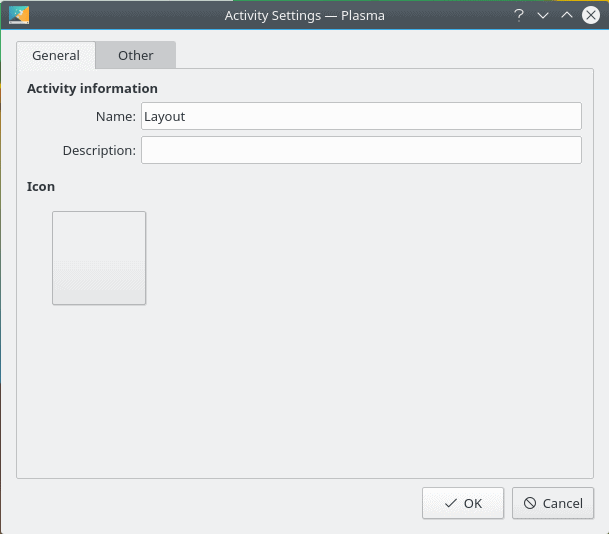609x534 pixels.
Task: Maximize window with up chevron icon
Action: point(567,16)
